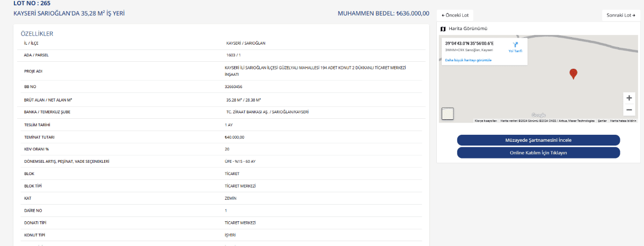Click Harita hatası bildirin link

pos(623,121)
